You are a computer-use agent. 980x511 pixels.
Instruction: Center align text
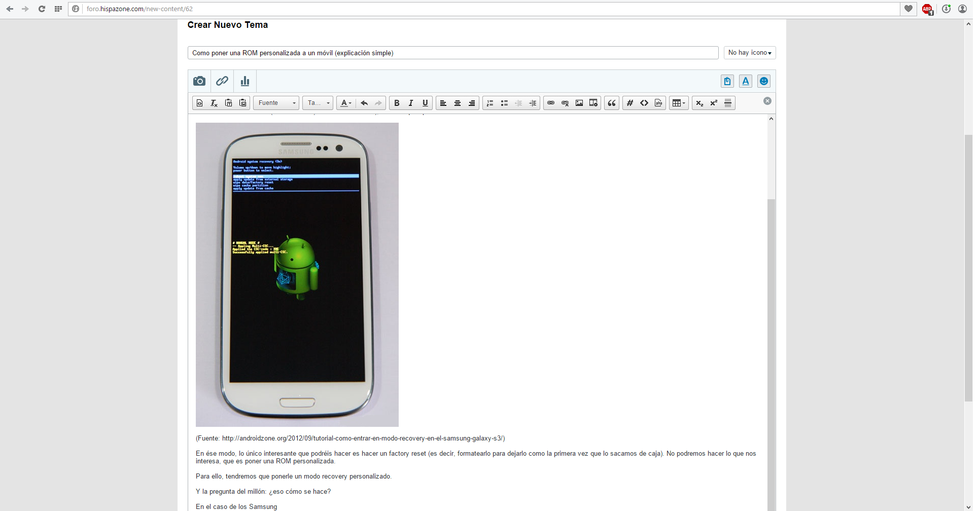(458, 103)
